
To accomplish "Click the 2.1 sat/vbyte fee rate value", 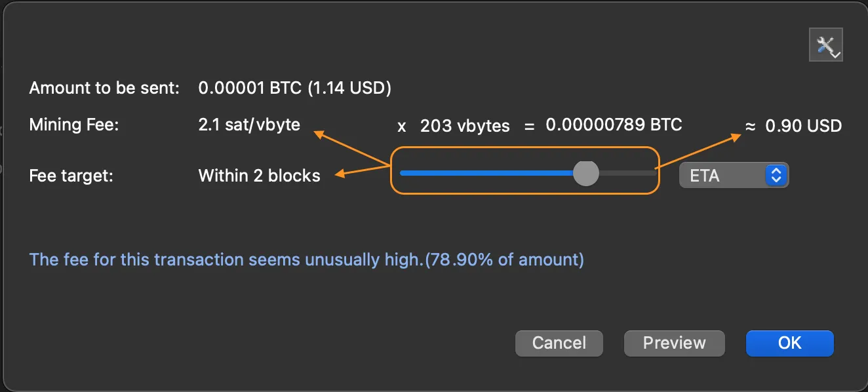I will tap(249, 125).
